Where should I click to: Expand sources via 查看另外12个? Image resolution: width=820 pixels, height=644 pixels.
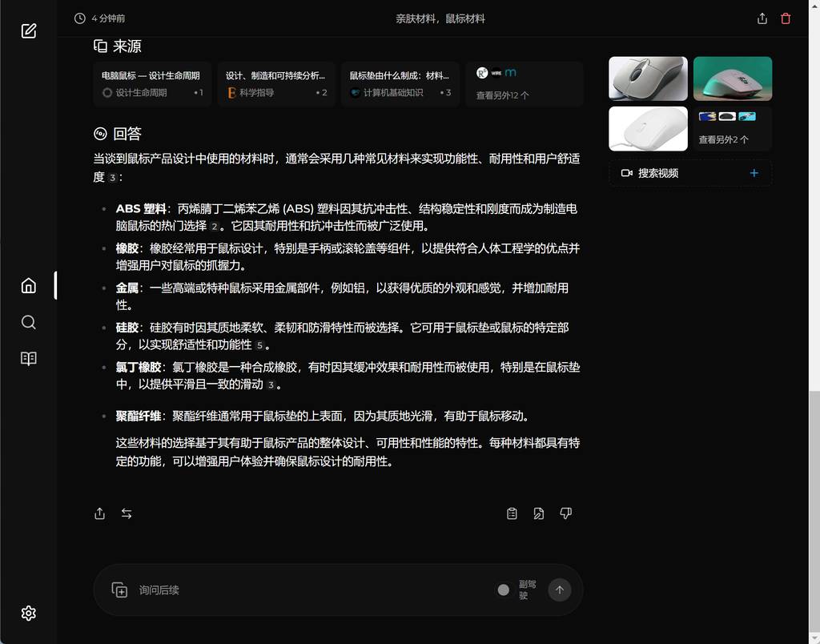[524, 84]
